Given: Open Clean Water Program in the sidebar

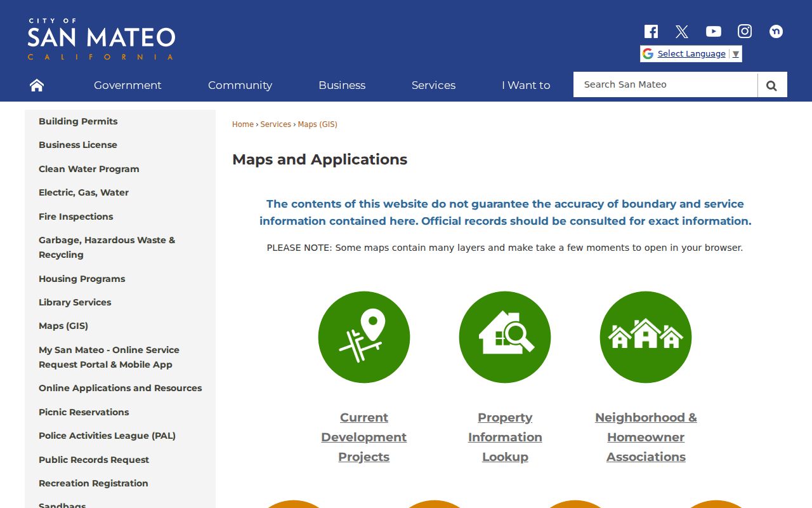Looking at the screenshot, I should [x=89, y=169].
